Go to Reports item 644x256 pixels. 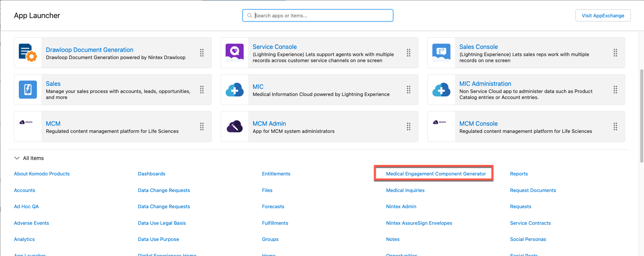click(519, 174)
